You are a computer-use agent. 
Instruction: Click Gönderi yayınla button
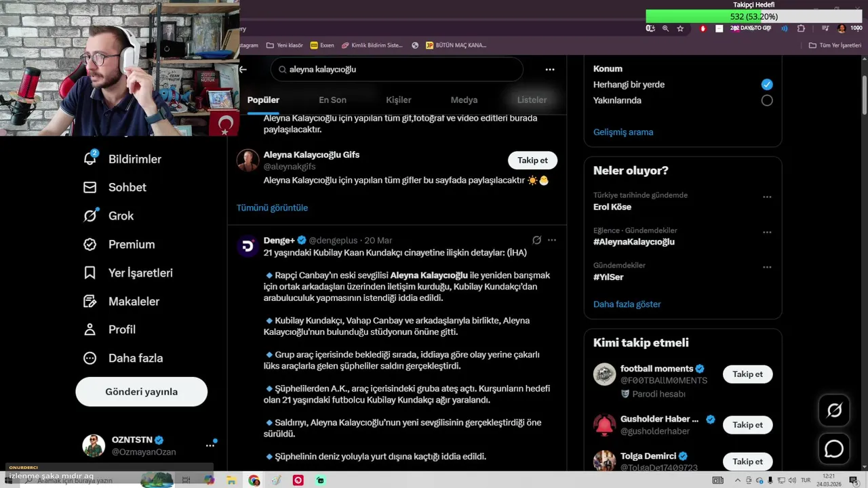click(x=141, y=392)
